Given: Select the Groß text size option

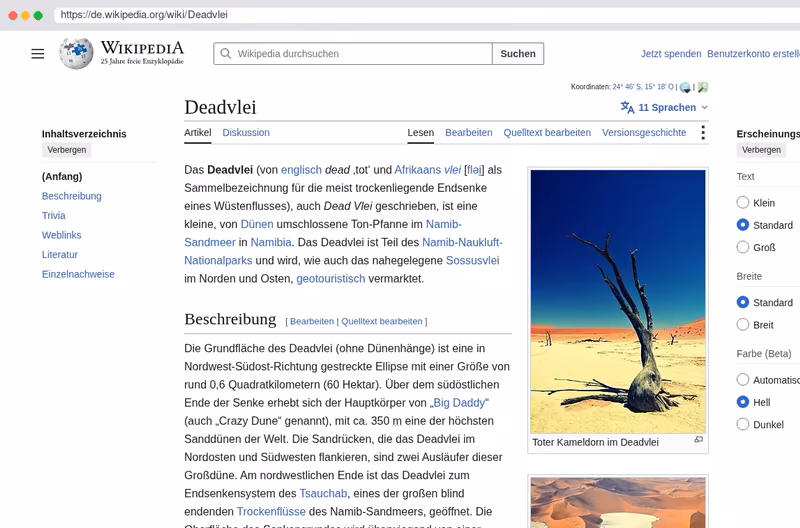Looking at the screenshot, I should pyautogui.click(x=743, y=247).
